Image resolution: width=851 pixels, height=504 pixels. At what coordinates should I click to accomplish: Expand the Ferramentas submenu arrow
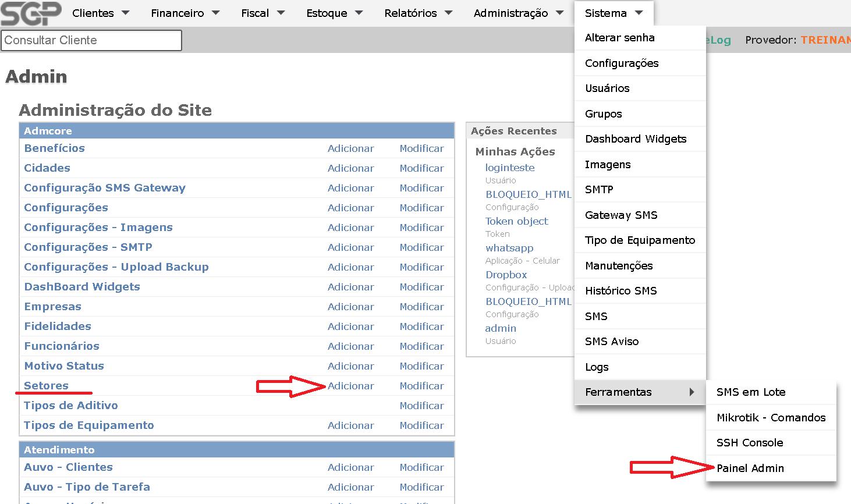coord(692,392)
